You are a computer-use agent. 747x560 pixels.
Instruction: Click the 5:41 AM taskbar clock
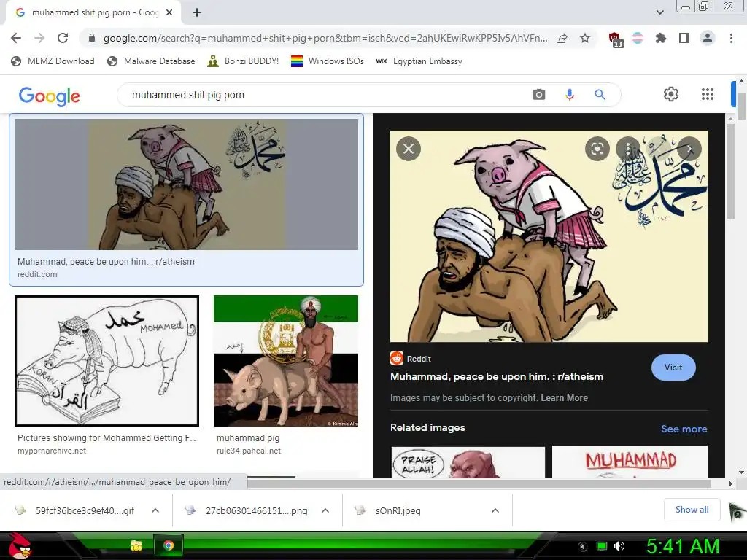point(683,546)
